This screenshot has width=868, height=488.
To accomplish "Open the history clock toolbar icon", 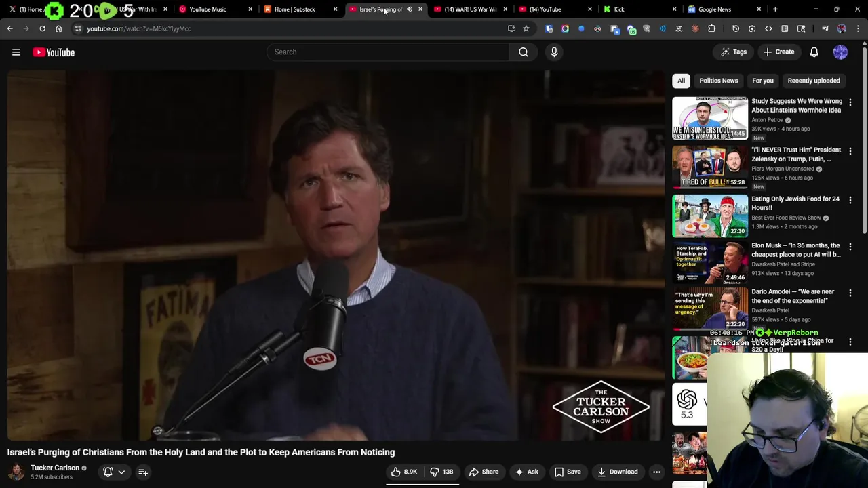I will pos(736,28).
